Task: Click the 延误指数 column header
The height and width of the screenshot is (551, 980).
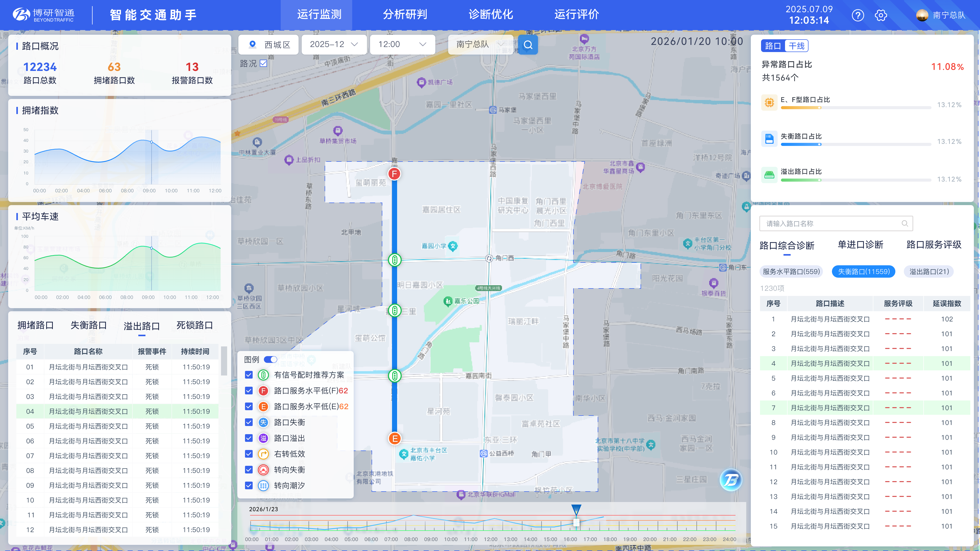Action: pos(947,304)
